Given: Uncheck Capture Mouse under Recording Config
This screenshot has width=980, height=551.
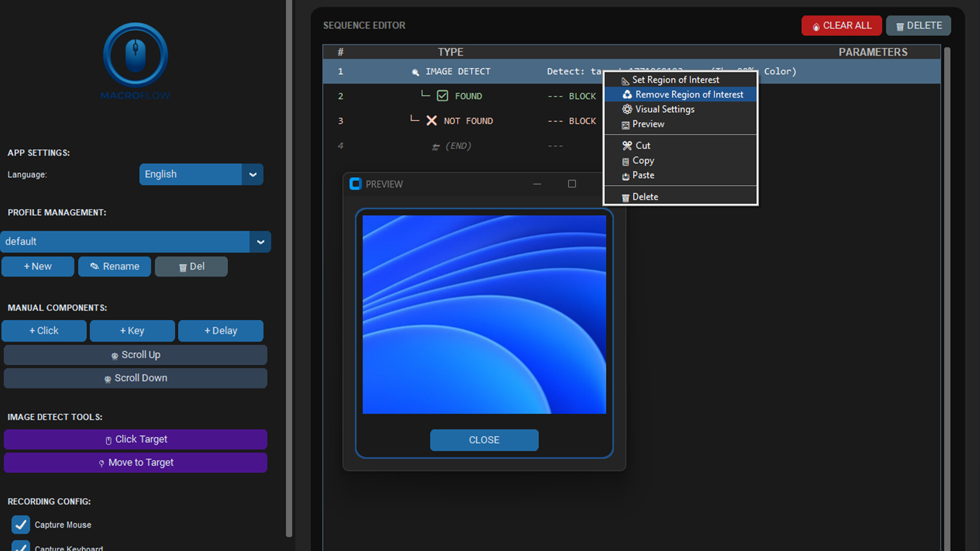Looking at the screenshot, I should coord(20,524).
